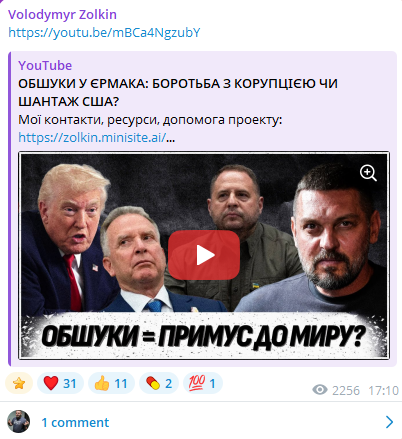Open Volodymyr Zolkin channel name
402x439 pixels.
point(62,15)
